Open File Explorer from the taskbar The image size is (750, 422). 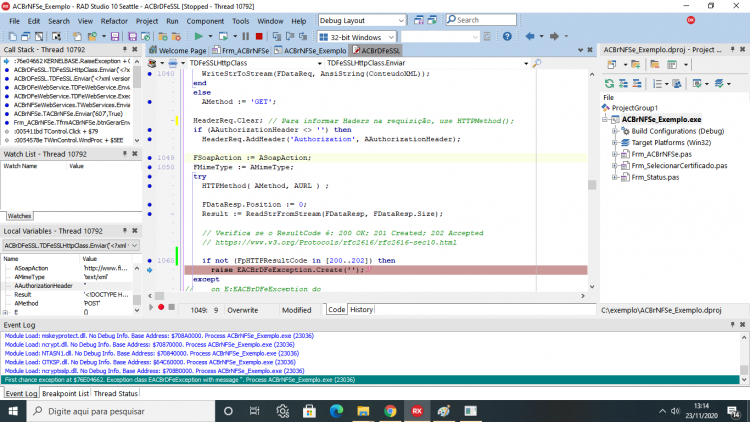click(x=363, y=411)
